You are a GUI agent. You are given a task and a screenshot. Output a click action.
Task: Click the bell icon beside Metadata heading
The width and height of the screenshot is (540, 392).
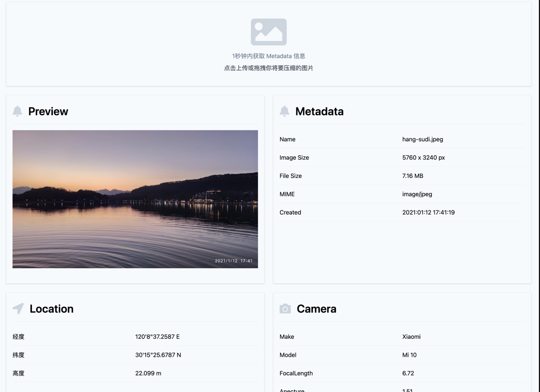(284, 111)
